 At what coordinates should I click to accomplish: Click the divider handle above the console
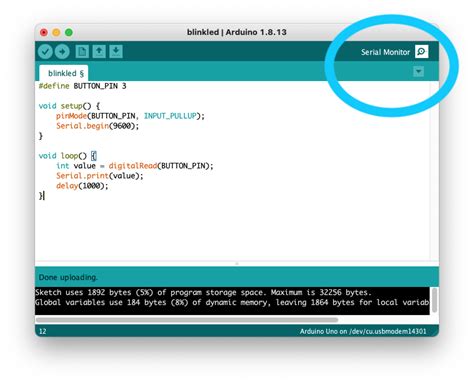click(x=237, y=263)
